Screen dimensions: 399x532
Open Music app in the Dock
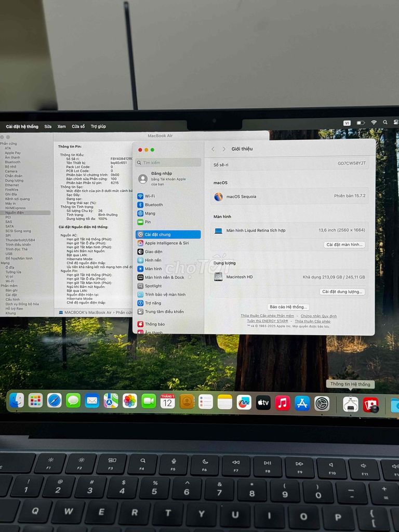pos(283,403)
